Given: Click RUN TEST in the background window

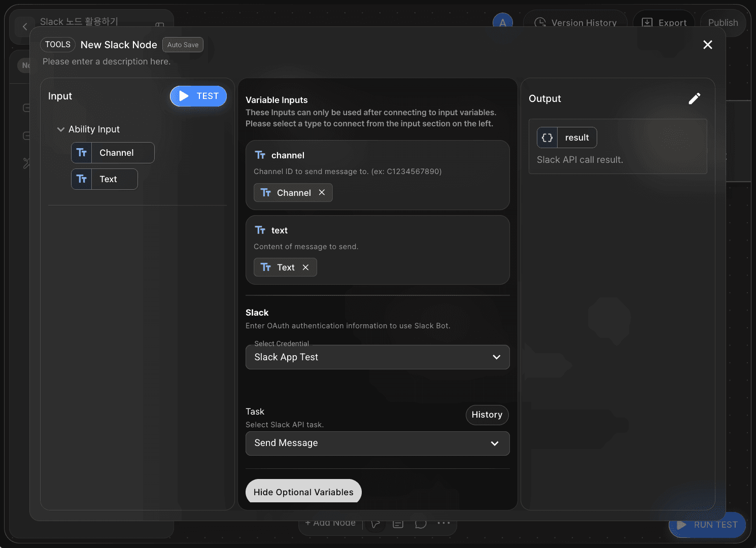Looking at the screenshot, I should pyautogui.click(x=707, y=525).
